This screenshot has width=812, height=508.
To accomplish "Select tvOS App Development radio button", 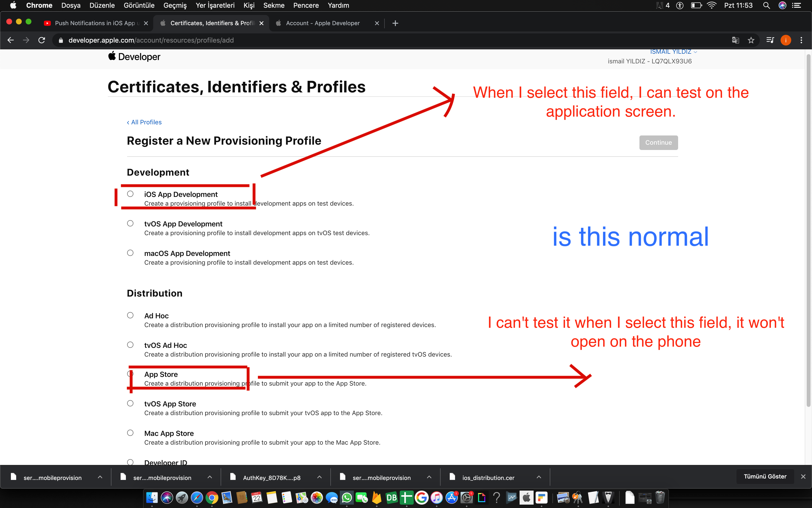I will (130, 224).
